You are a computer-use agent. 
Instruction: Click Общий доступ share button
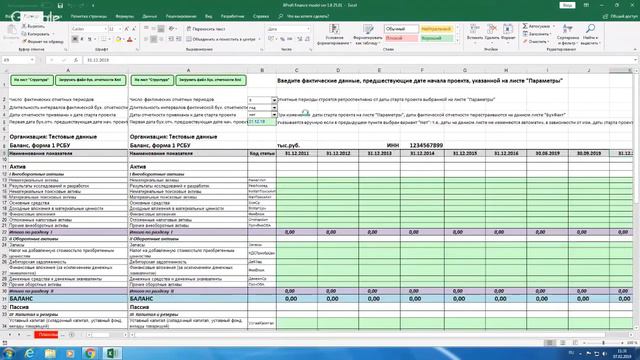[x=620, y=16]
